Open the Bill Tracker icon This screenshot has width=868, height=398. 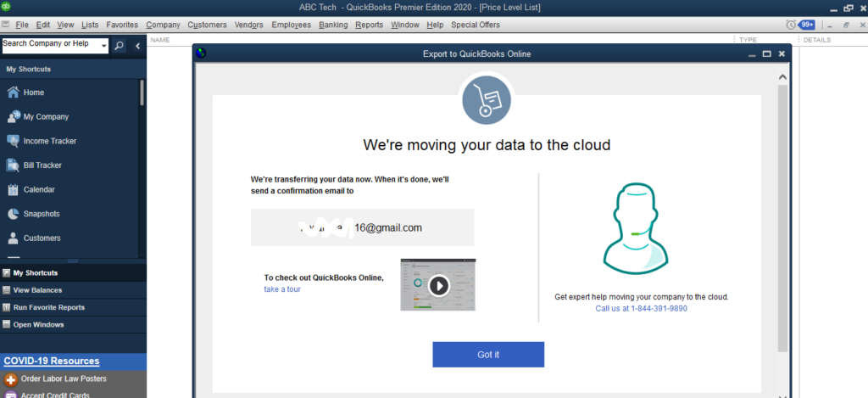pyautogui.click(x=14, y=165)
